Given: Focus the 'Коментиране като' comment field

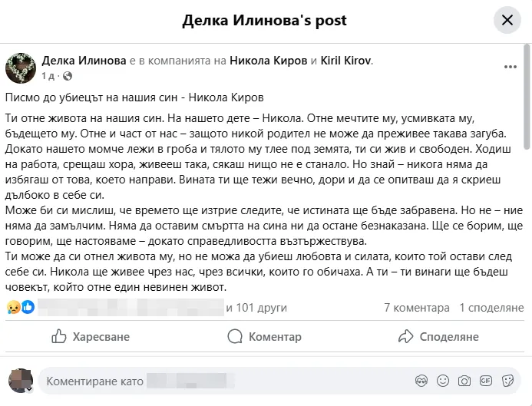Looking at the screenshot, I should (223, 380).
